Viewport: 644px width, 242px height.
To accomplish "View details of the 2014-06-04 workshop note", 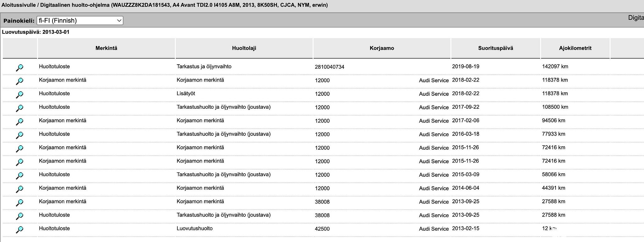I will 19,189.
